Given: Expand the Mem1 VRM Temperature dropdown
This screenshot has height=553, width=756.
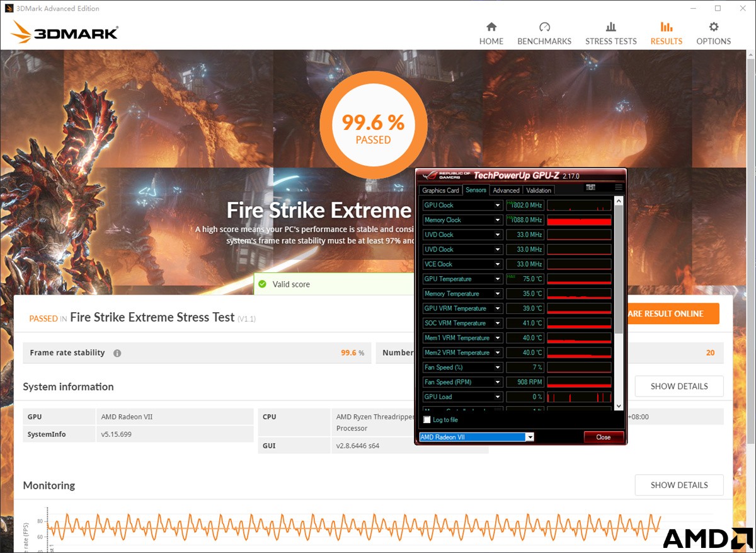Looking at the screenshot, I should pyautogui.click(x=498, y=338).
